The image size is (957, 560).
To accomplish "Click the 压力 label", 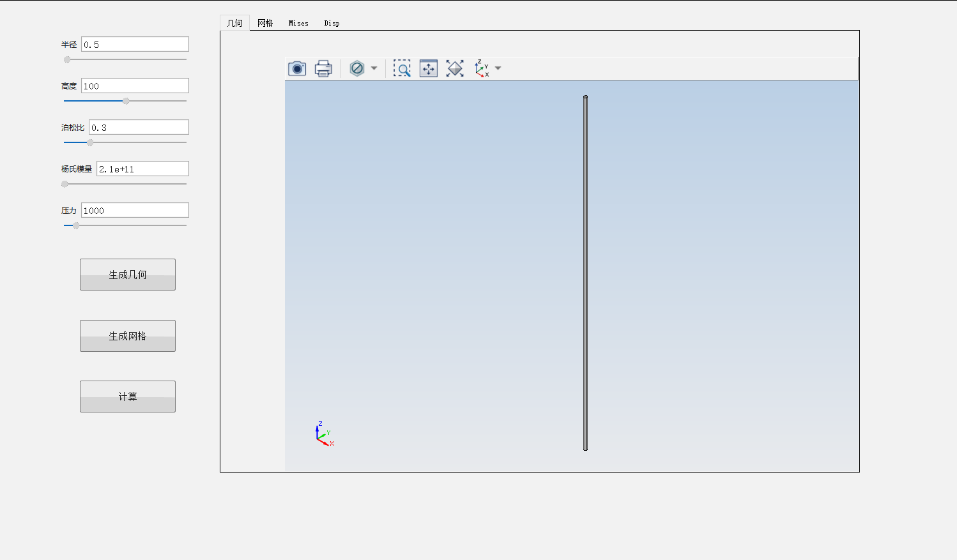I will pyautogui.click(x=69, y=210).
